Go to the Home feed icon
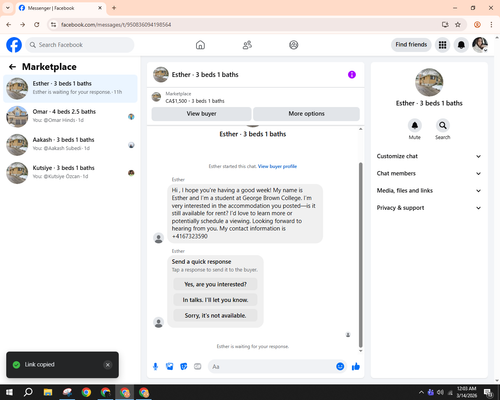Image resolution: width=500 pixels, height=400 pixels. pos(200,45)
